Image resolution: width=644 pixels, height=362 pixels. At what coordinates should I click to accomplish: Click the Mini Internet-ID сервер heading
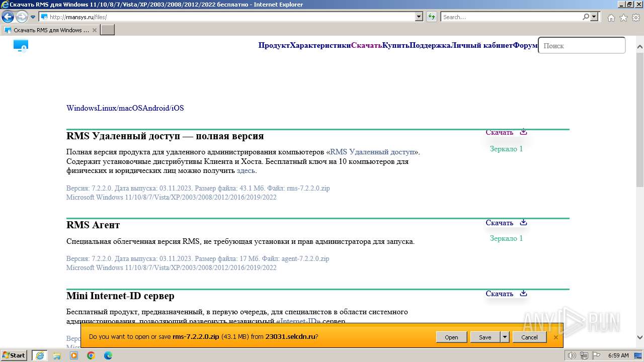pos(120,296)
